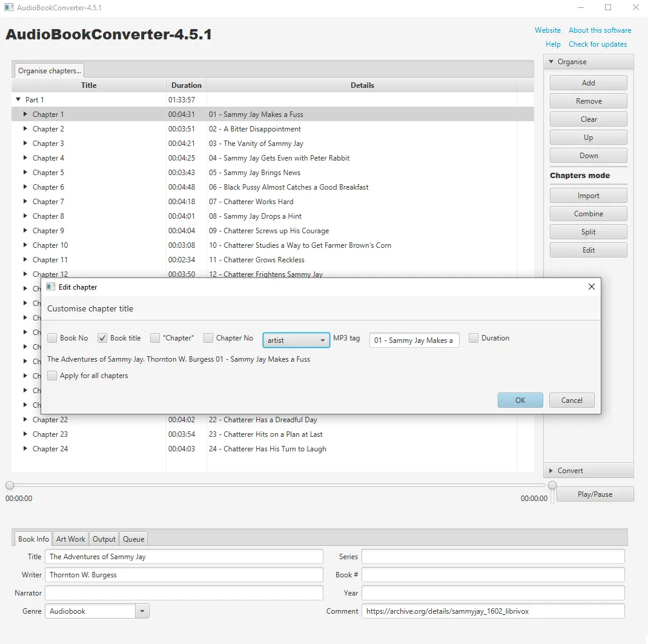Expand Chapter 1 in the chapter list
This screenshot has width=648, height=644.
[25, 114]
